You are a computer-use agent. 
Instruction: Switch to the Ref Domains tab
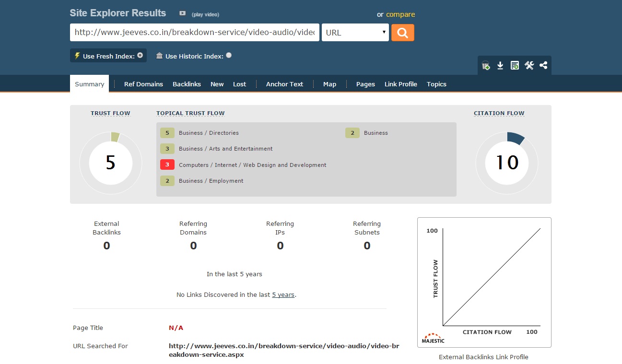click(x=143, y=84)
